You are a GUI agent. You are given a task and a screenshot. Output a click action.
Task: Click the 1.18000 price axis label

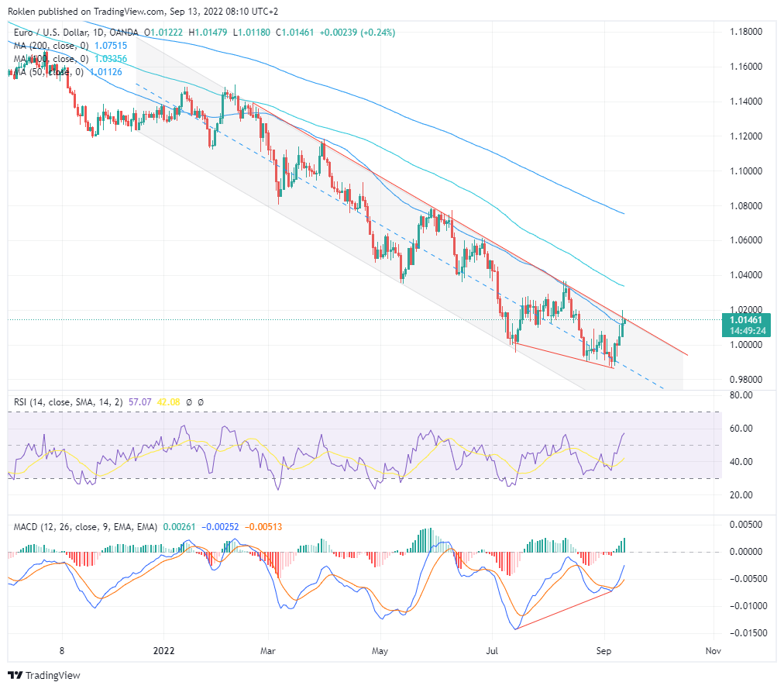746,32
